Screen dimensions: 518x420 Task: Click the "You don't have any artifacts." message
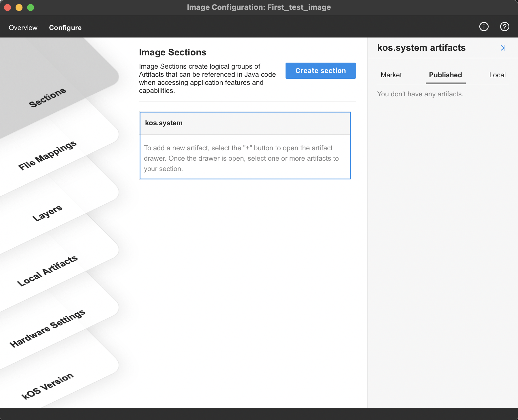point(420,94)
